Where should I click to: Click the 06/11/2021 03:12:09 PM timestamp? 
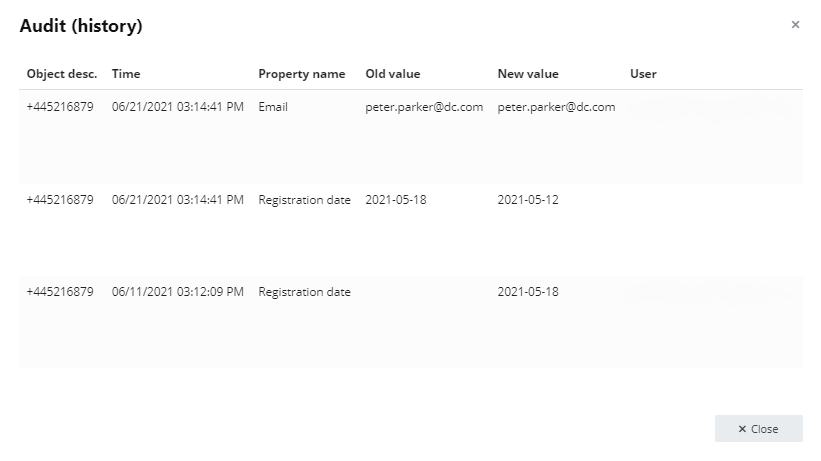pyautogui.click(x=177, y=292)
